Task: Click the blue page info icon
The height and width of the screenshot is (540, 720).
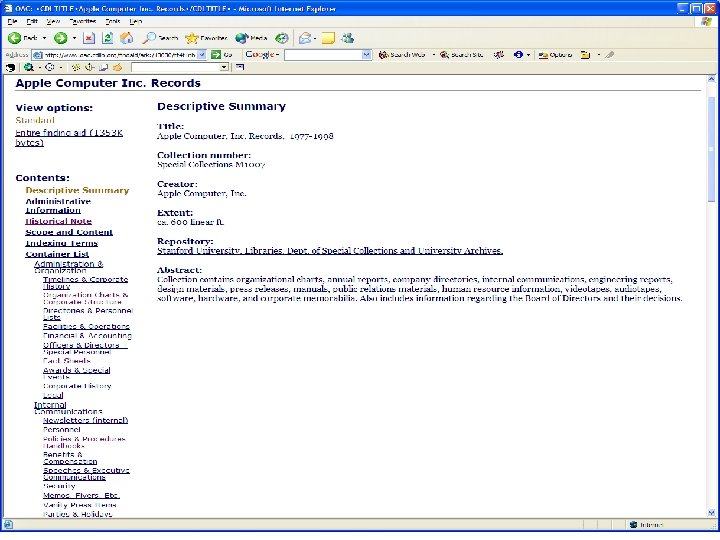Action: (x=518, y=55)
